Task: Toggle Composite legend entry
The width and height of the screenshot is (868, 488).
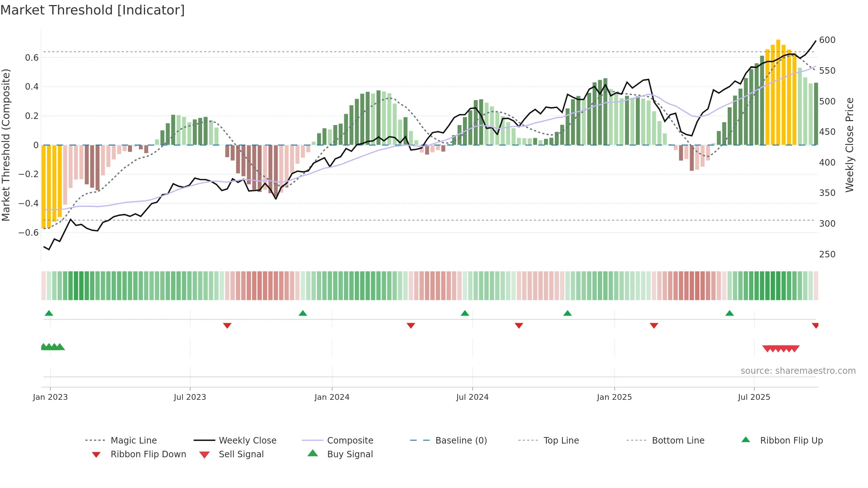Action: point(337,440)
